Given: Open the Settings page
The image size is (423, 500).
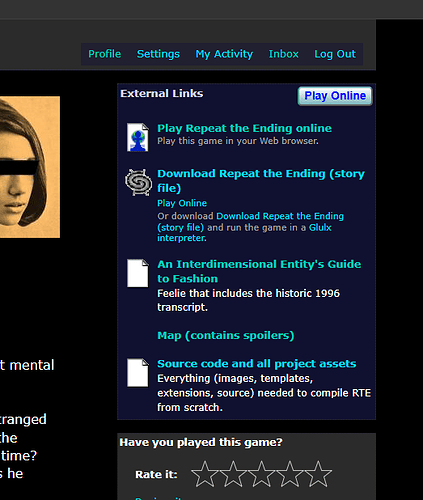Looking at the screenshot, I should (158, 54).
